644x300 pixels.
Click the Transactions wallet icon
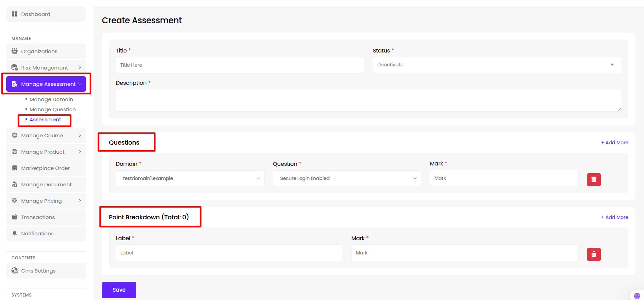point(15,217)
